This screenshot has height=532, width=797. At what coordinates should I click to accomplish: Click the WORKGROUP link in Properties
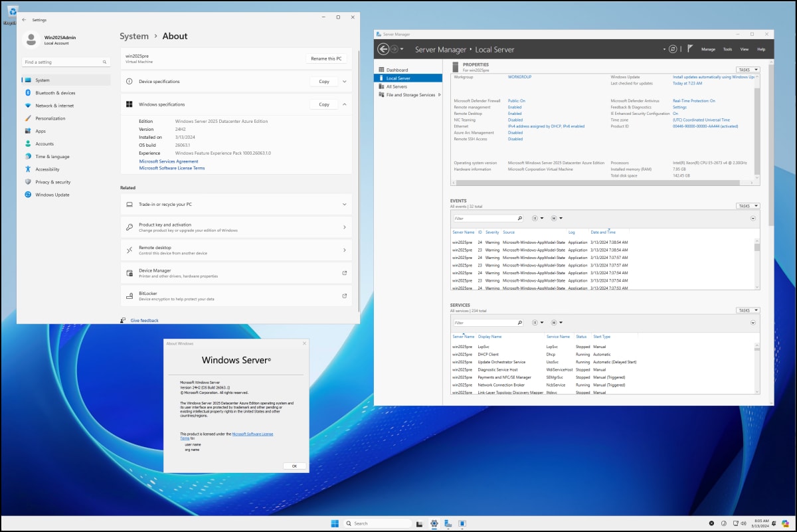click(520, 77)
